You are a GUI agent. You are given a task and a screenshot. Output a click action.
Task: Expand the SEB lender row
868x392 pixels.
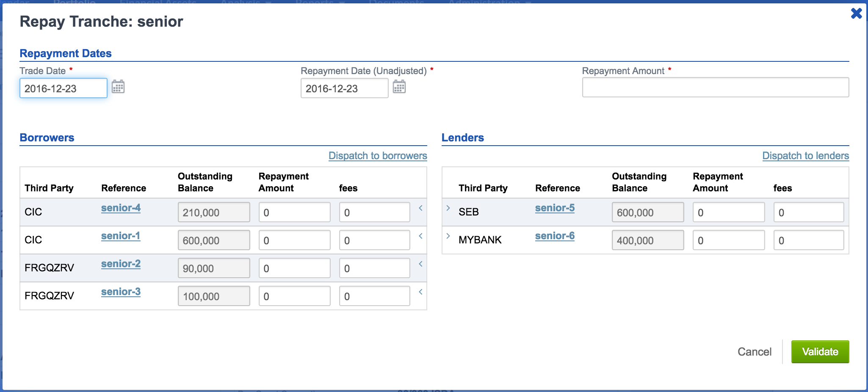tap(448, 208)
